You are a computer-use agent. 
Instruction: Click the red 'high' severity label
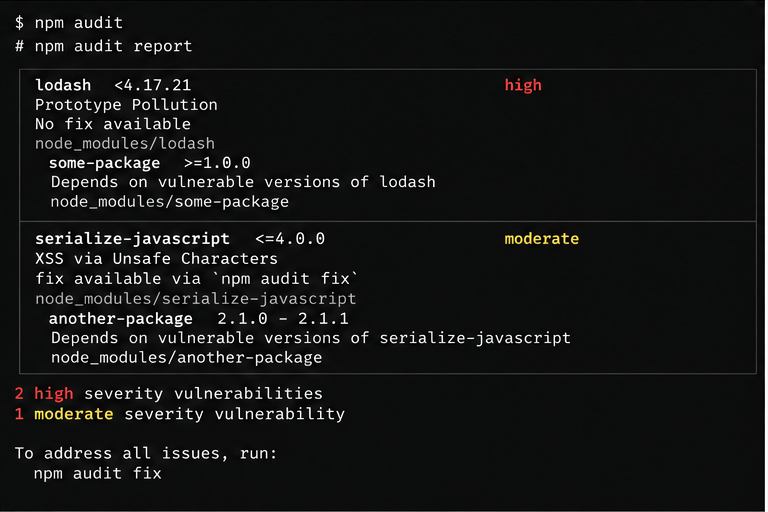tap(523, 85)
